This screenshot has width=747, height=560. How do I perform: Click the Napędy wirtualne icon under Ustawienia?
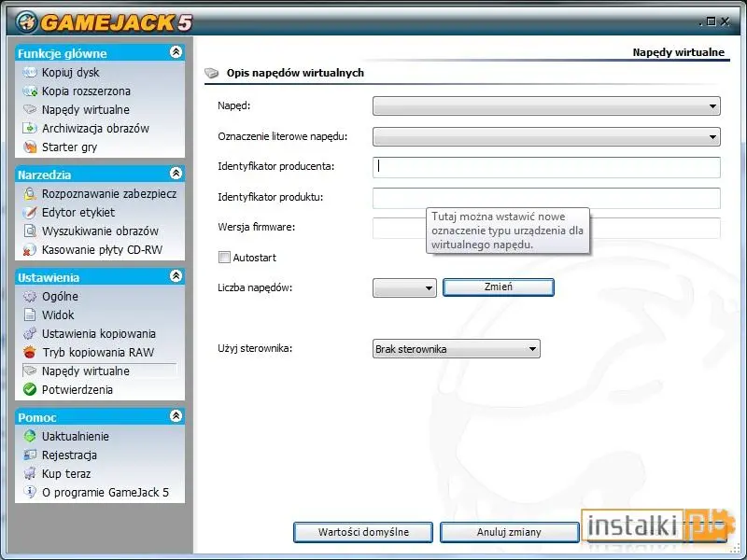pyautogui.click(x=30, y=371)
